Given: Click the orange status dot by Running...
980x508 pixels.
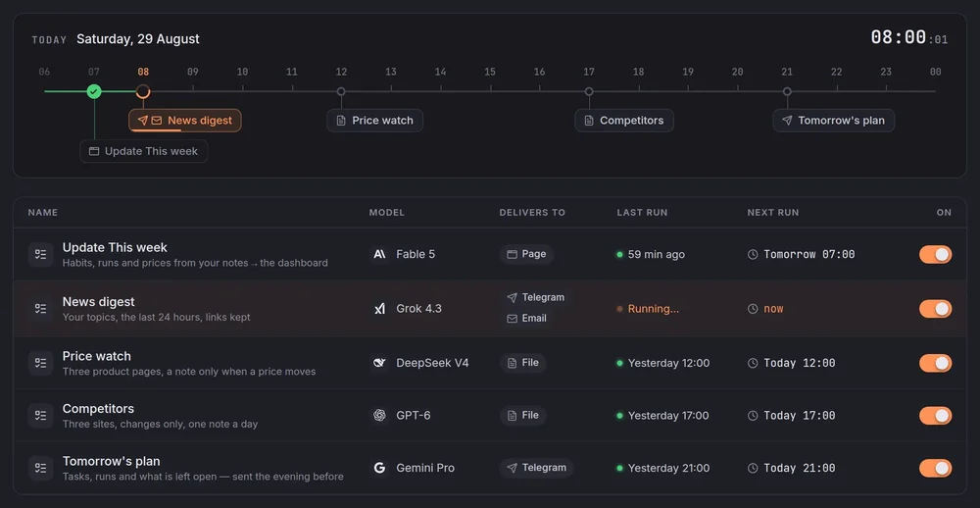Looking at the screenshot, I should pyautogui.click(x=620, y=309).
